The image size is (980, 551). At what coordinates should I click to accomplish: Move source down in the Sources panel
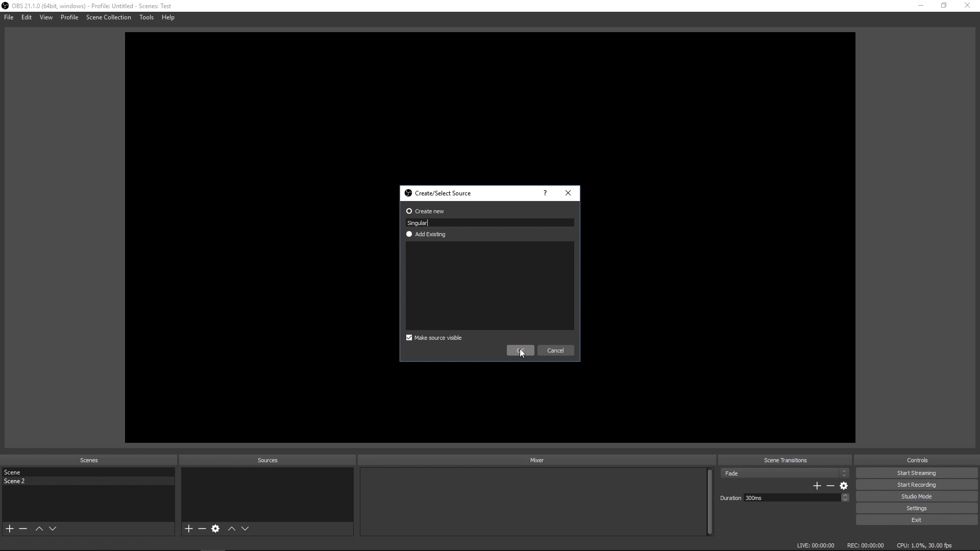coord(245,529)
